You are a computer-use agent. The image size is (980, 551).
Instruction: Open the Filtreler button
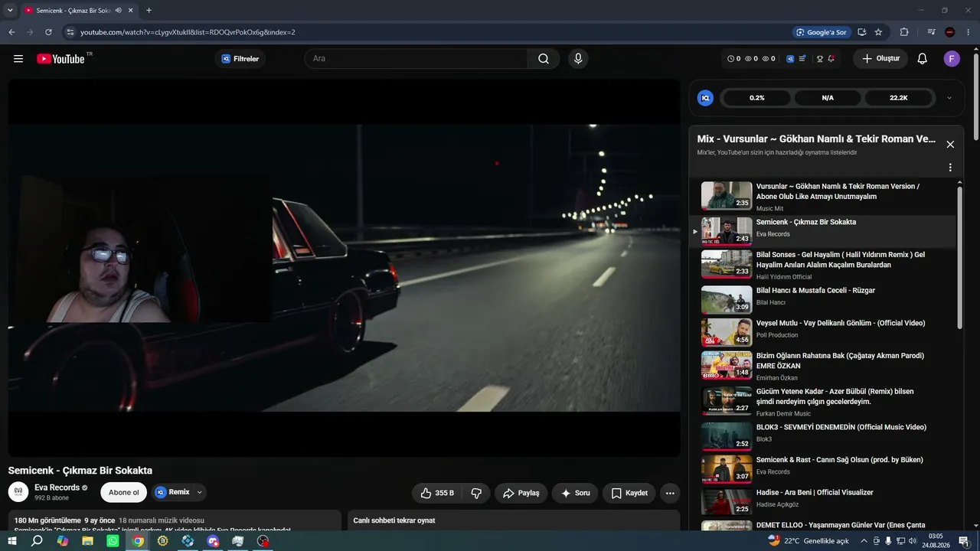[240, 59]
